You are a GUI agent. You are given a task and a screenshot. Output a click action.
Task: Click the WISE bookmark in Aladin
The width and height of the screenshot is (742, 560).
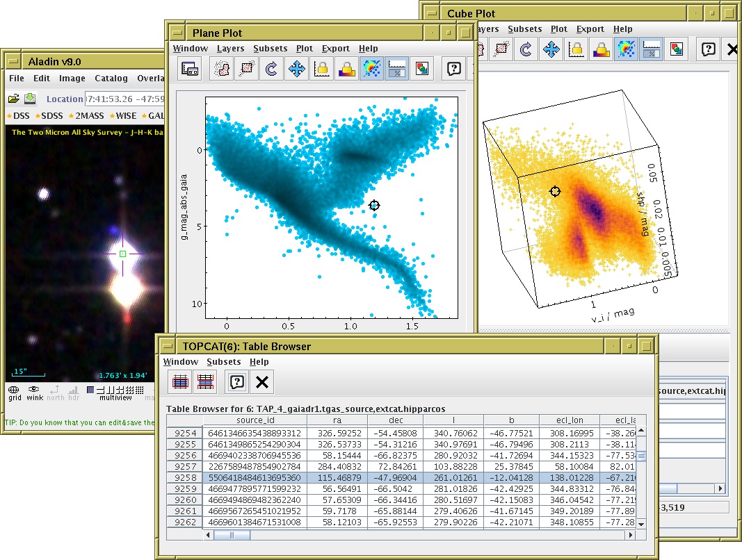tap(123, 116)
